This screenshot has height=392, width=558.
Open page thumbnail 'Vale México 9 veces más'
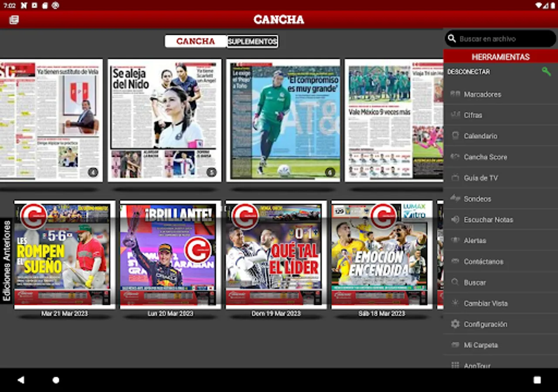pyautogui.click(x=394, y=120)
